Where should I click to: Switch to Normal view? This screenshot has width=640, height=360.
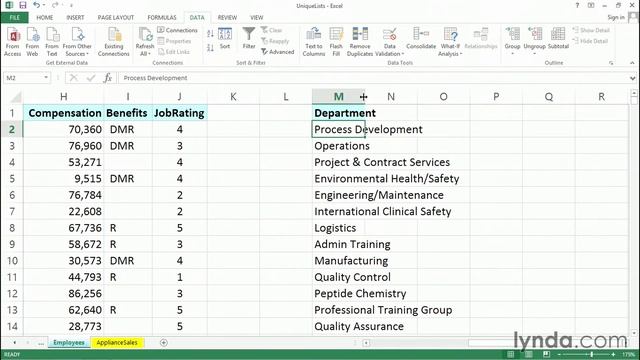(x=510, y=354)
